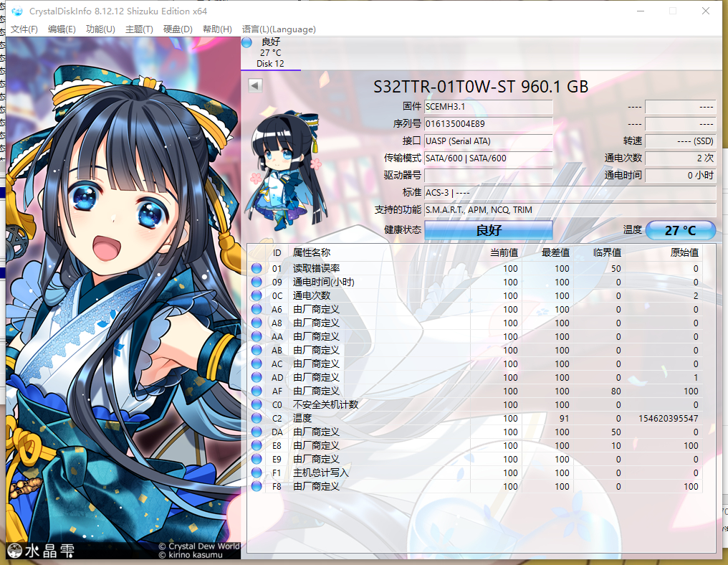
Task: Click the previous disk arrow button
Action: pyautogui.click(x=255, y=85)
